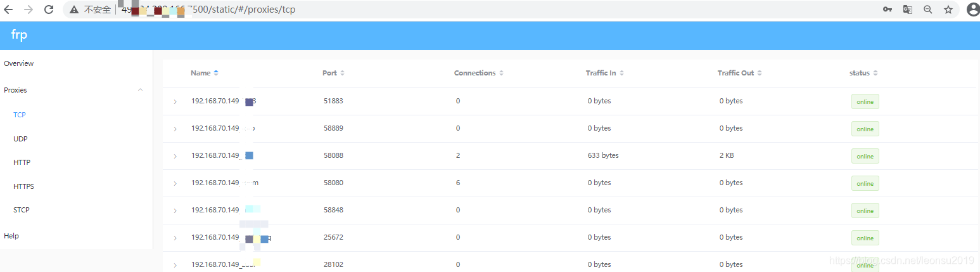Select the port value 25672
Image resolution: width=980 pixels, height=272 pixels.
(x=333, y=237)
